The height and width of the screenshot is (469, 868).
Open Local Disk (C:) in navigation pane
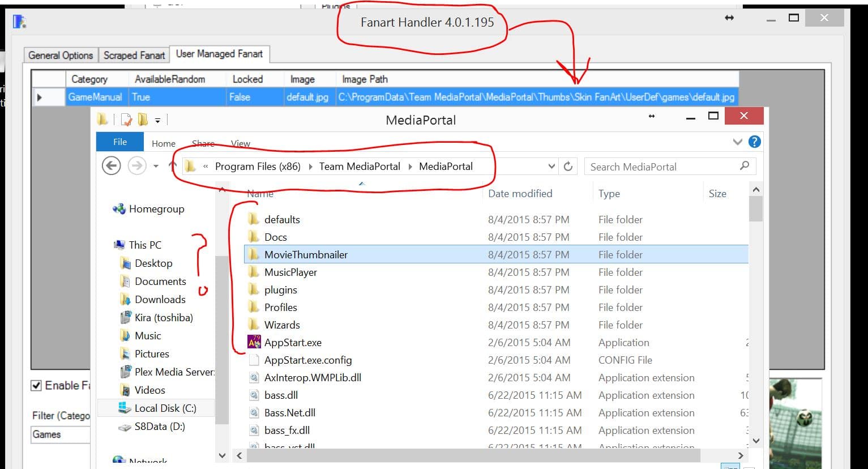(165, 408)
